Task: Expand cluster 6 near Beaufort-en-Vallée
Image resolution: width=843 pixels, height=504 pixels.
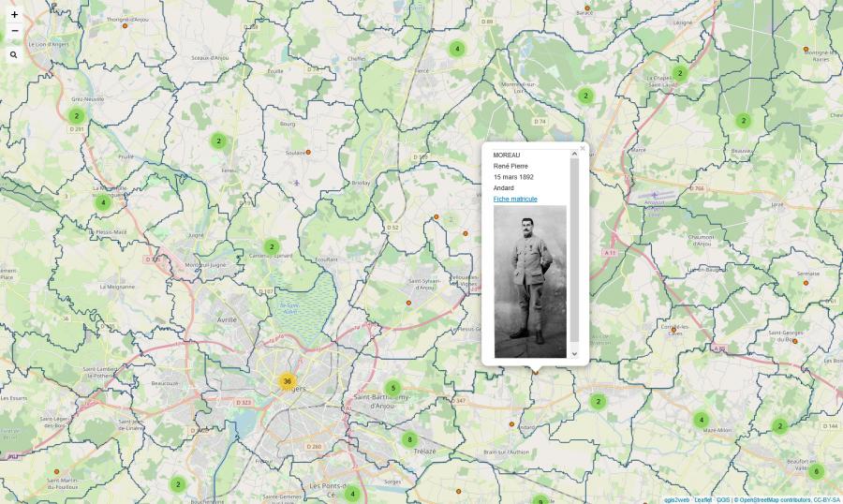Action: point(816,472)
